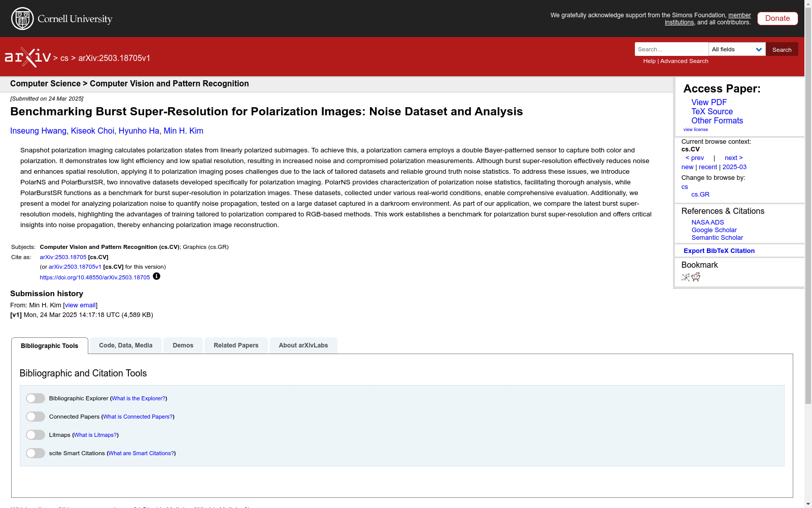This screenshot has width=812, height=508.
Task: Open Semantic Scholar link
Action: click(717, 238)
